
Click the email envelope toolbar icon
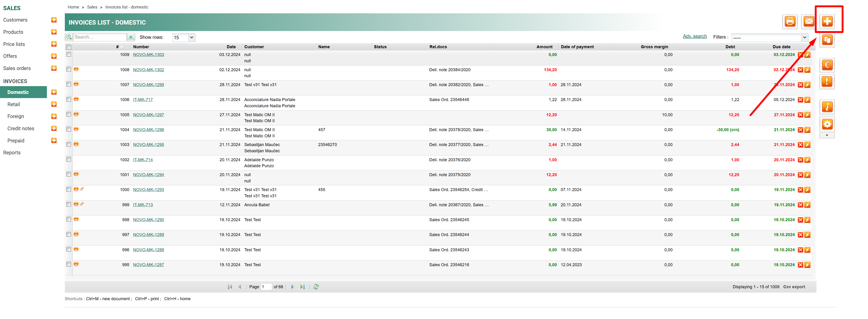808,22
